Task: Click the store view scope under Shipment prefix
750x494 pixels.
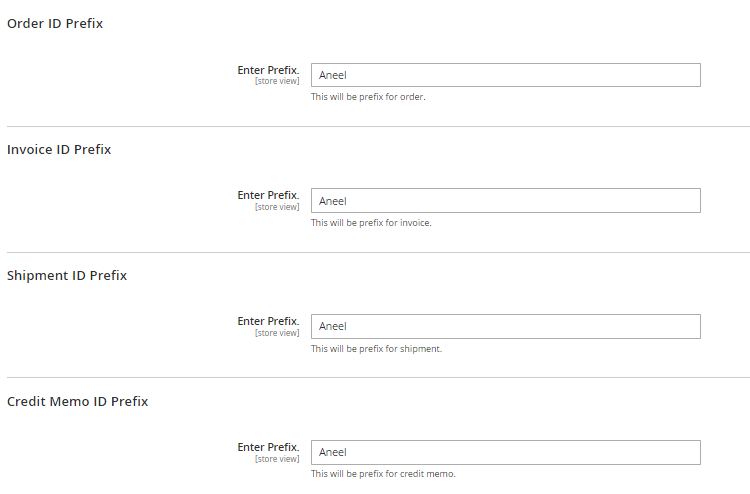Action: coord(277,333)
